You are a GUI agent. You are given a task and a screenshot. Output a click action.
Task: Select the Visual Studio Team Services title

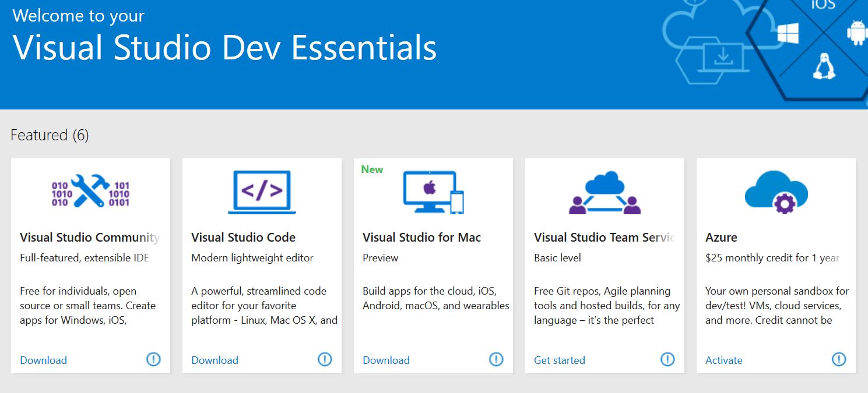[x=605, y=238]
